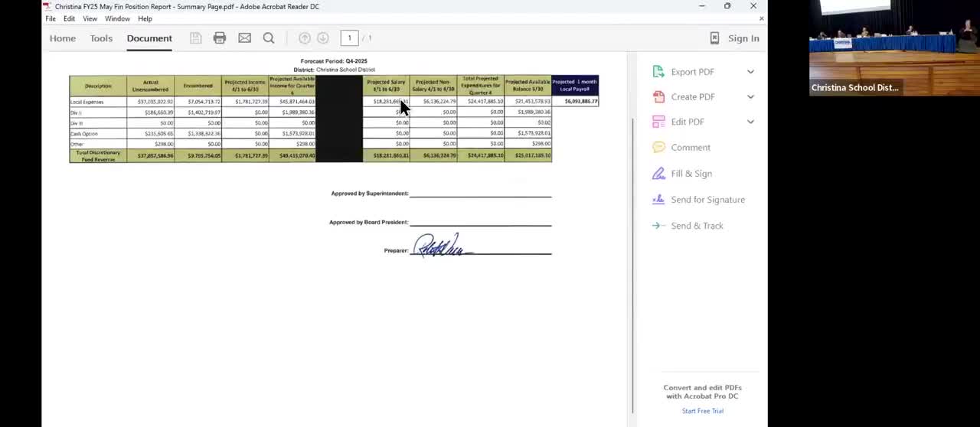Expand the Edit PDF section
The image size is (980, 427).
coord(750,122)
